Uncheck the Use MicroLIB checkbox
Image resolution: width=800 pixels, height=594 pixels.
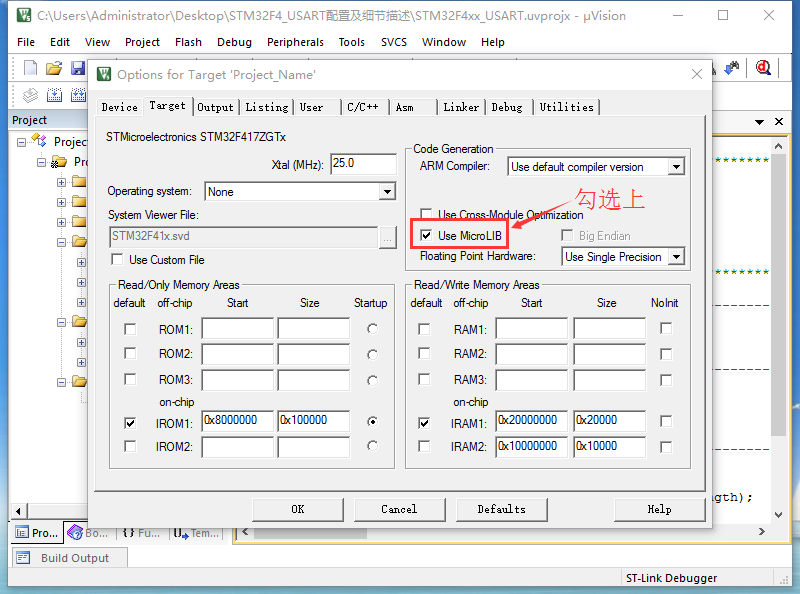tap(426, 235)
